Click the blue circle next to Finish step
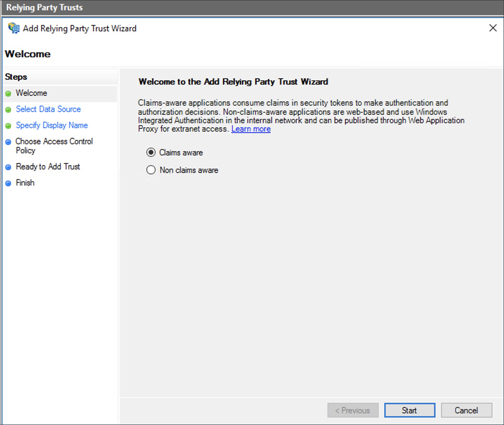504x425 pixels. click(x=8, y=183)
